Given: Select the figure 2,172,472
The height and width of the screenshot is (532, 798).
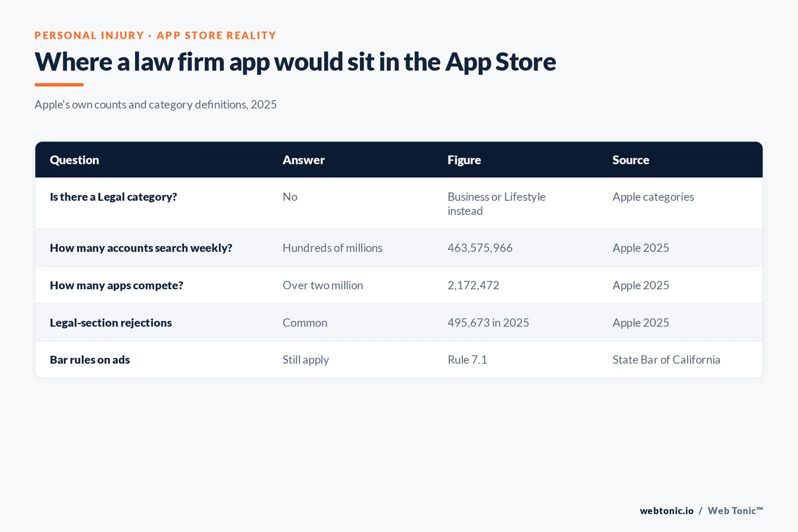Looking at the screenshot, I should 473,285.
